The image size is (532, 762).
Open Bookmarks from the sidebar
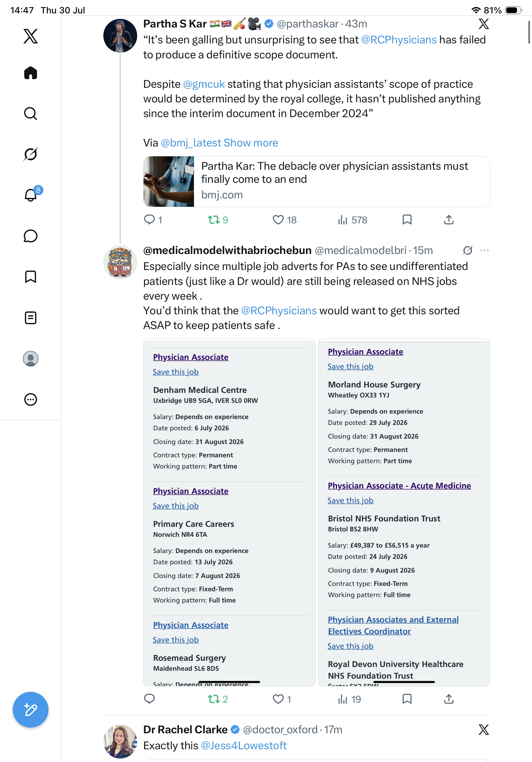click(31, 277)
